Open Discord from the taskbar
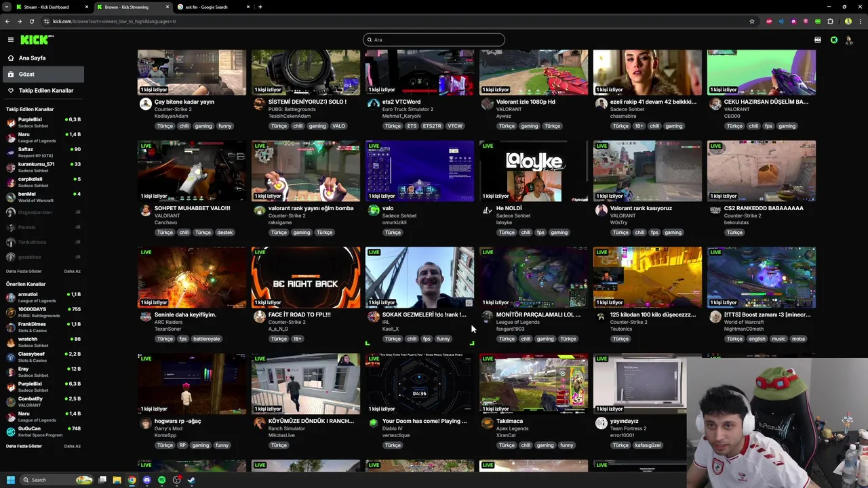Viewport: 868px width, 488px height. (x=146, y=480)
